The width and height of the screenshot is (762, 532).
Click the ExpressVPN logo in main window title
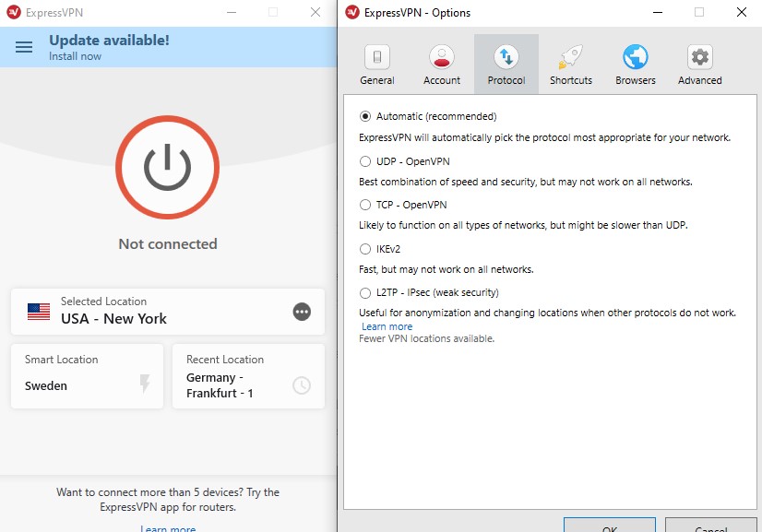(x=14, y=12)
